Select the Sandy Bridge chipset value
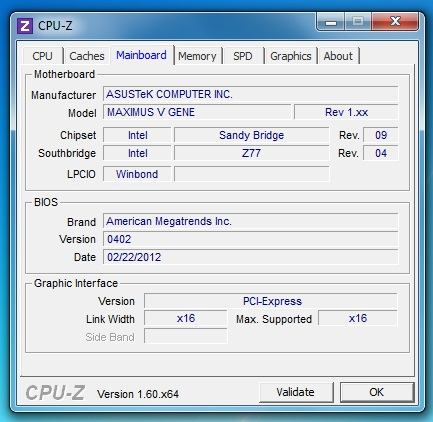This screenshot has height=422, width=433. tap(252, 135)
